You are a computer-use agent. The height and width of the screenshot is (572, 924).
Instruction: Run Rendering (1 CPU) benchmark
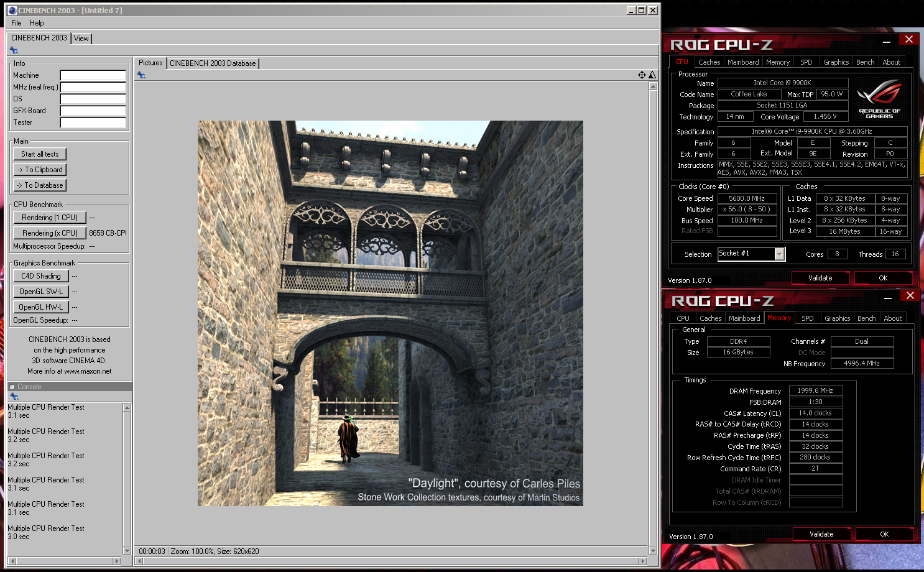point(50,218)
